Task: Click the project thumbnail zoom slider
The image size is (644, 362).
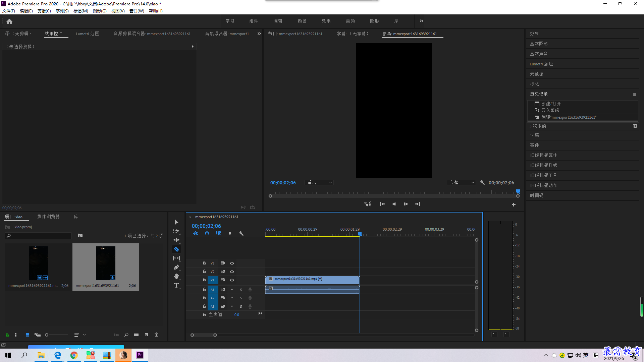Action: coord(56,335)
